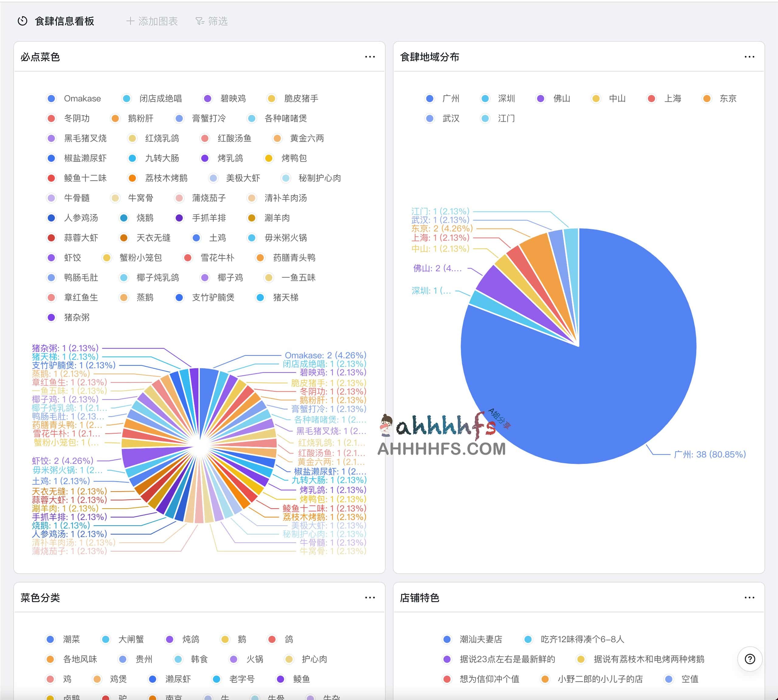
Task: Open the 菜色分类 card's three-dot menu
Action: [x=370, y=598]
